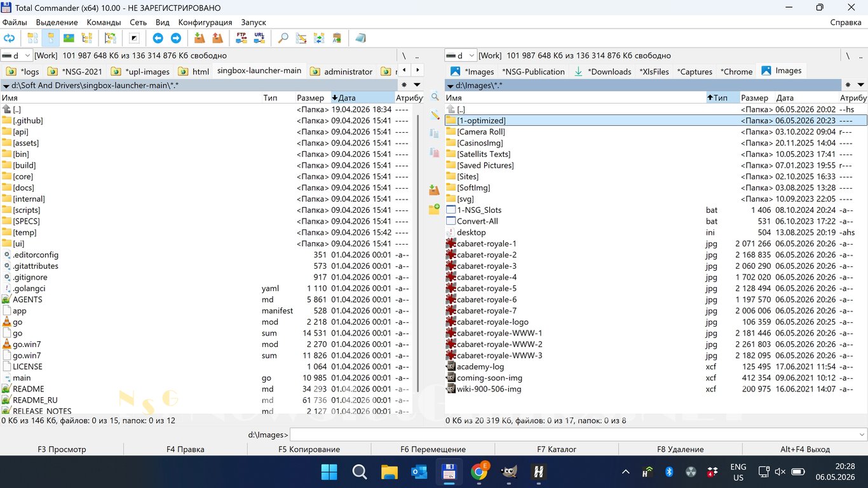868x488 pixels.
Task: Launch GIMP from the Windows taskbar
Action: tap(508, 472)
